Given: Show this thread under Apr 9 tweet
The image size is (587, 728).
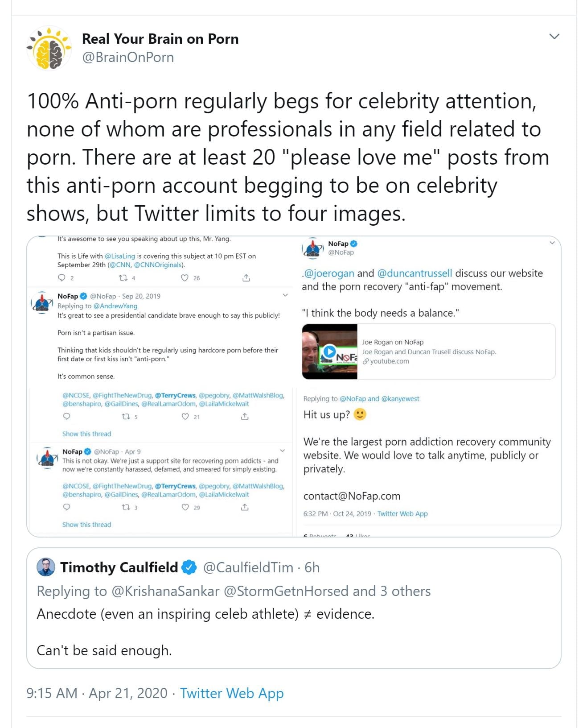Looking at the screenshot, I should tap(86, 525).
